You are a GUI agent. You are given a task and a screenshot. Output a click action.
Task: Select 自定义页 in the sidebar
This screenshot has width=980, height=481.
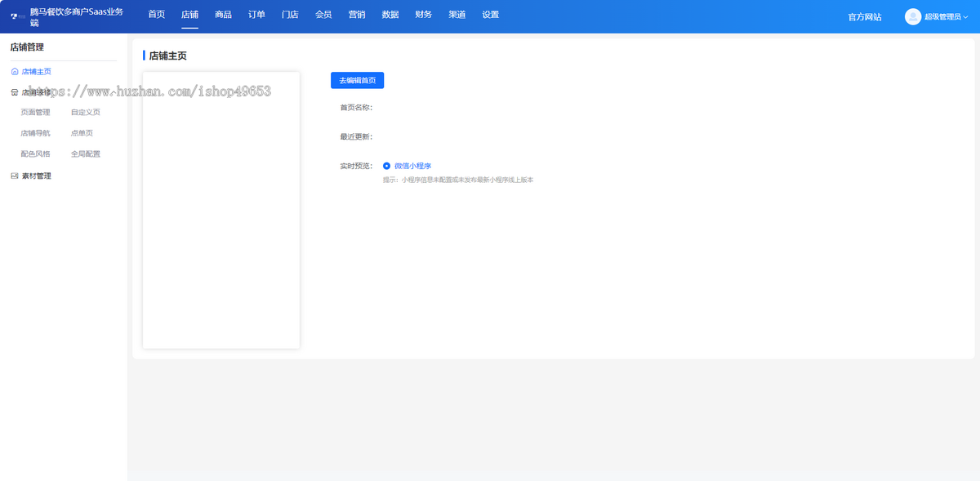[x=86, y=112]
